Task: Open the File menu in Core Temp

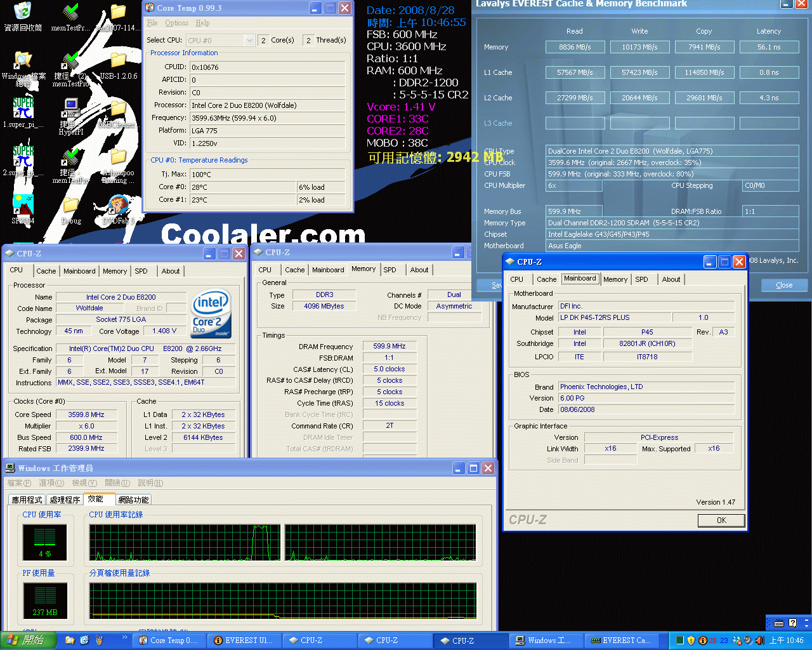Action: (152, 23)
